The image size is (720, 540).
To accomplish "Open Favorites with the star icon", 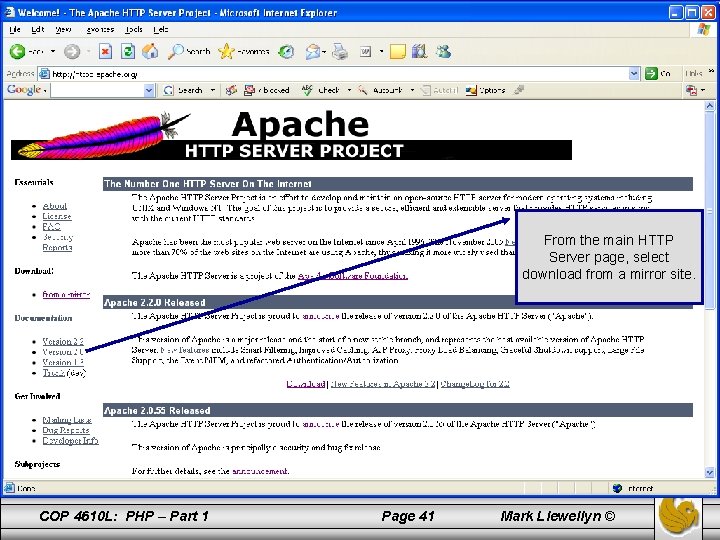I will [x=226, y=51].
